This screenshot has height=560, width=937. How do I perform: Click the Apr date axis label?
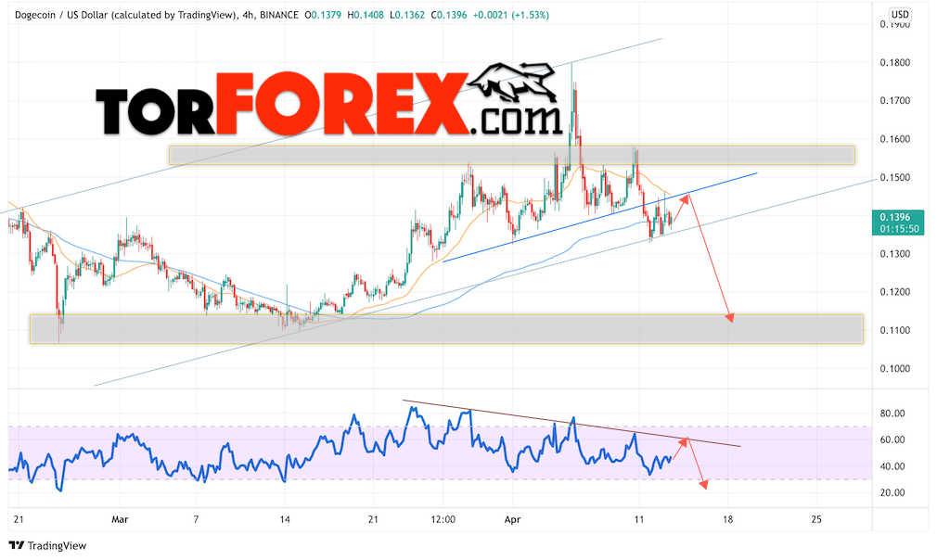(x=513, y=519)
